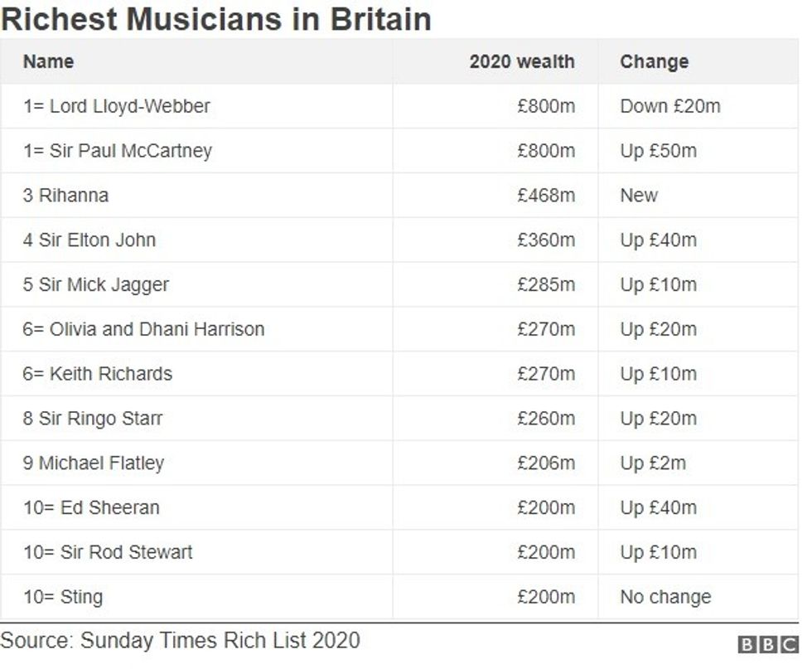
Task: Click Olivia and Dhani Harrison entry
Action: coord(143,329)
